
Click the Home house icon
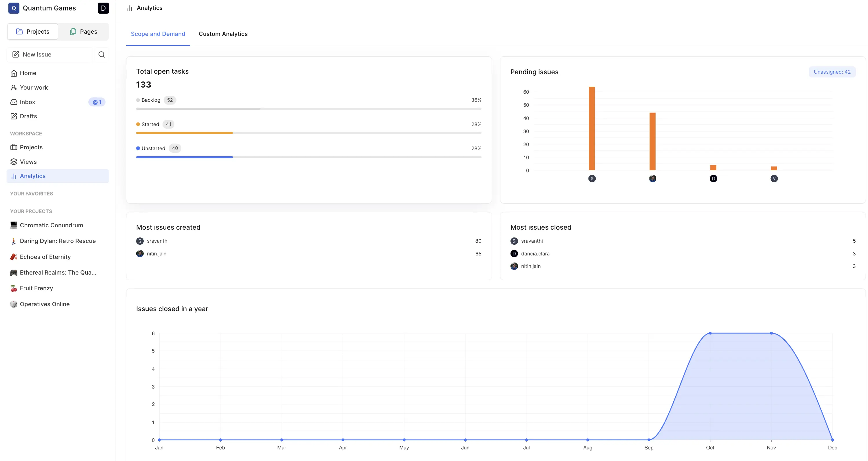14,73
